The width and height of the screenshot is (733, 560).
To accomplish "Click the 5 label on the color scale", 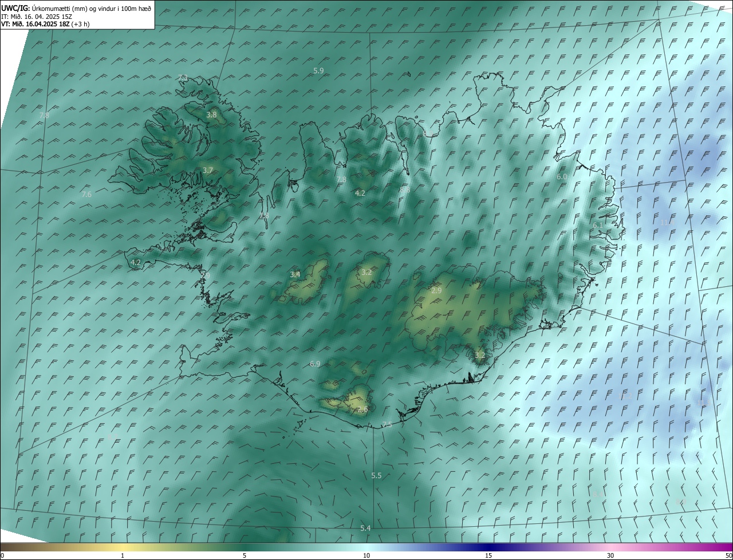I will (x=245, y=556).
